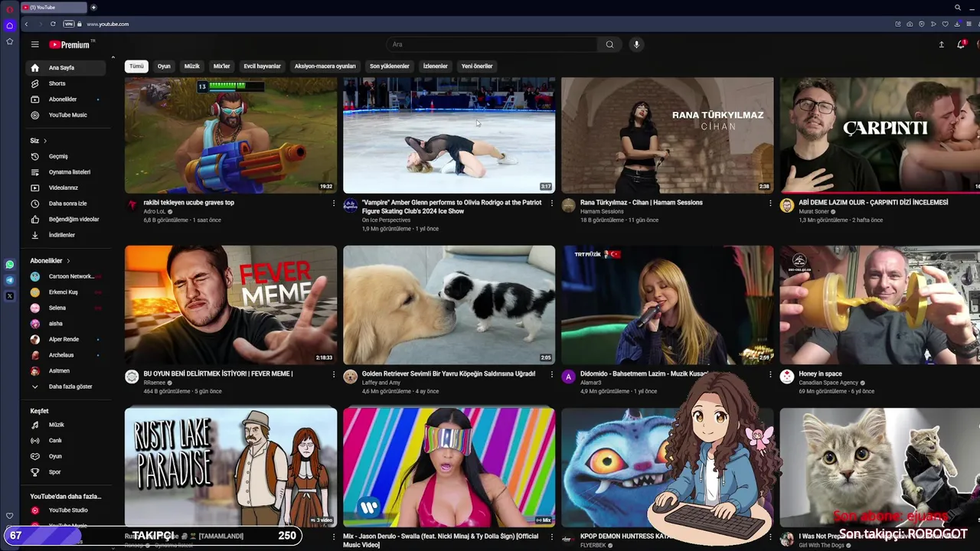Toggle the Opera VPN badge
The height and width of the screenshot is (551, 980).
69,24
